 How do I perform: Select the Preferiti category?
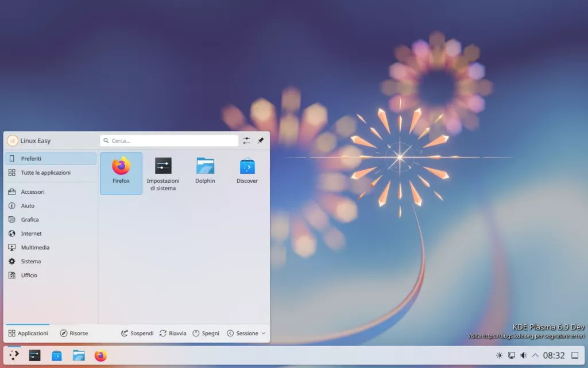tap(51, 159)
